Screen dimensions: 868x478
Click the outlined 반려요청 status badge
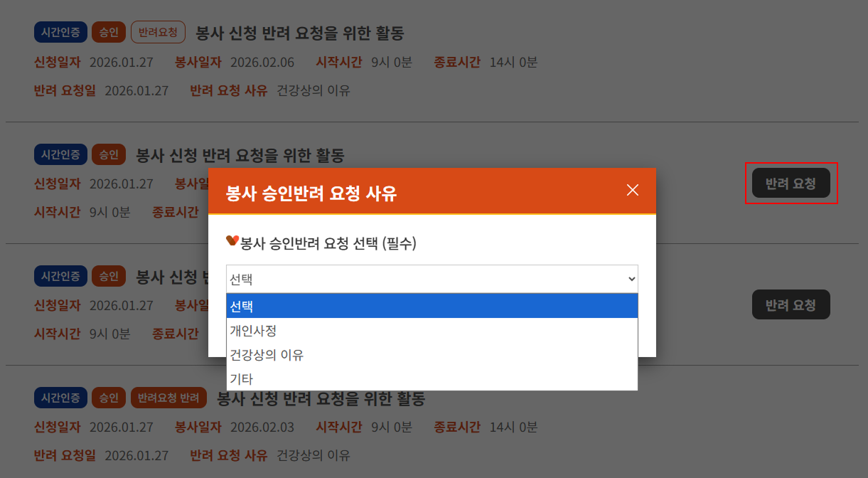tap(158, 32)
